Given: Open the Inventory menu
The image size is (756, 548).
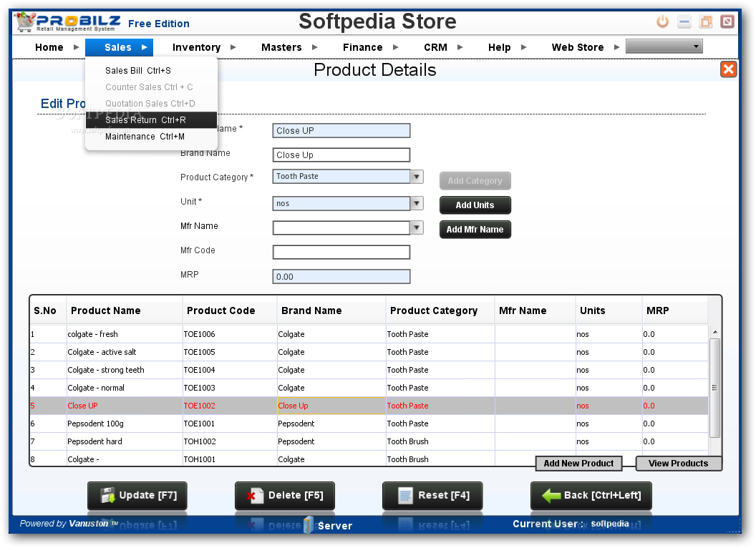Looking at the screenshot, I should [x=196, y=47].
